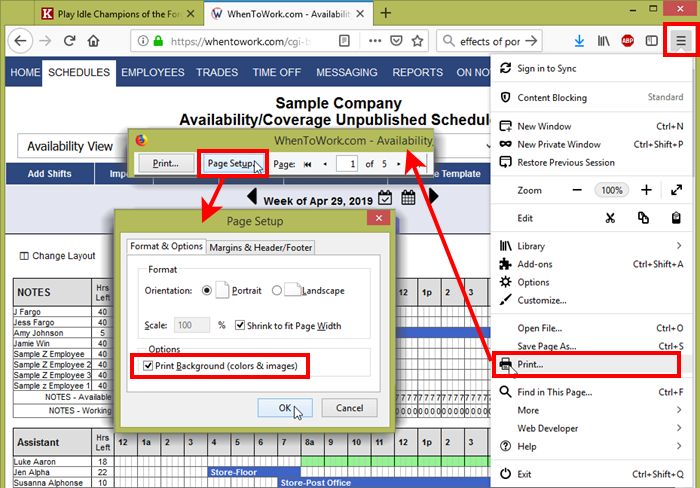Open the Firefox hamburger menu
The width and height of the screenshot is (700, 488).
(681, 41)
